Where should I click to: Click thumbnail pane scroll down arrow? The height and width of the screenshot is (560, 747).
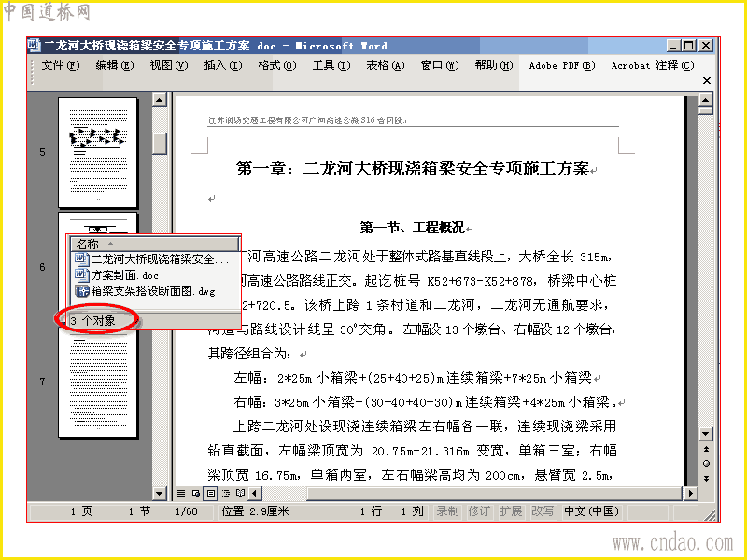point(159,493)
